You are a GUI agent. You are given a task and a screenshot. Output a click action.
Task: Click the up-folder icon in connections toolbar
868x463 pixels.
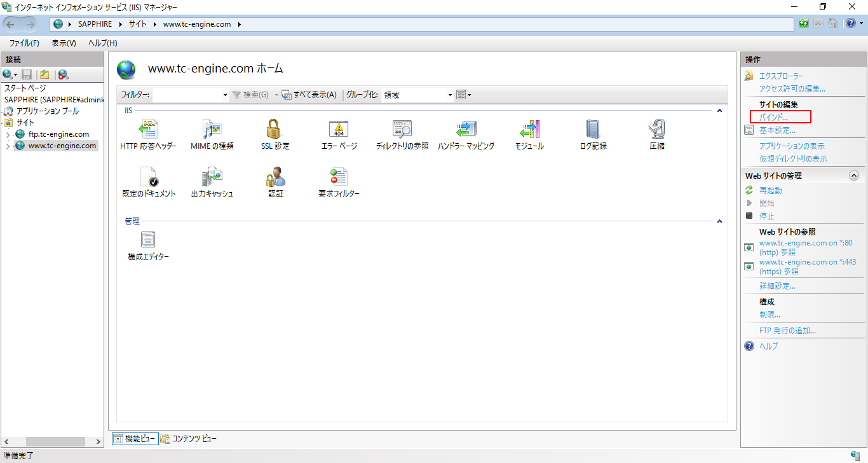44,74
